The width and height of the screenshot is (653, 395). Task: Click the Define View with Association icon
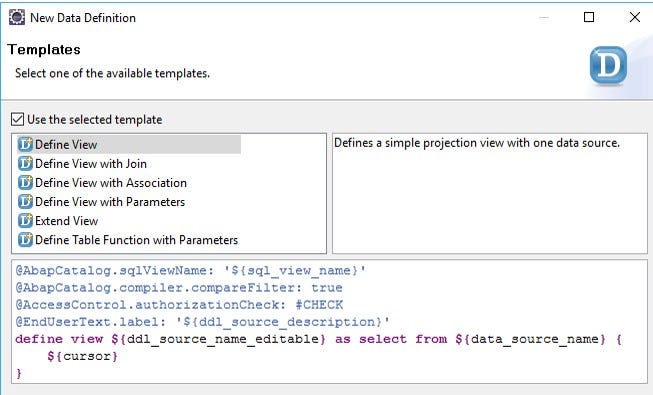coord(25,182)
